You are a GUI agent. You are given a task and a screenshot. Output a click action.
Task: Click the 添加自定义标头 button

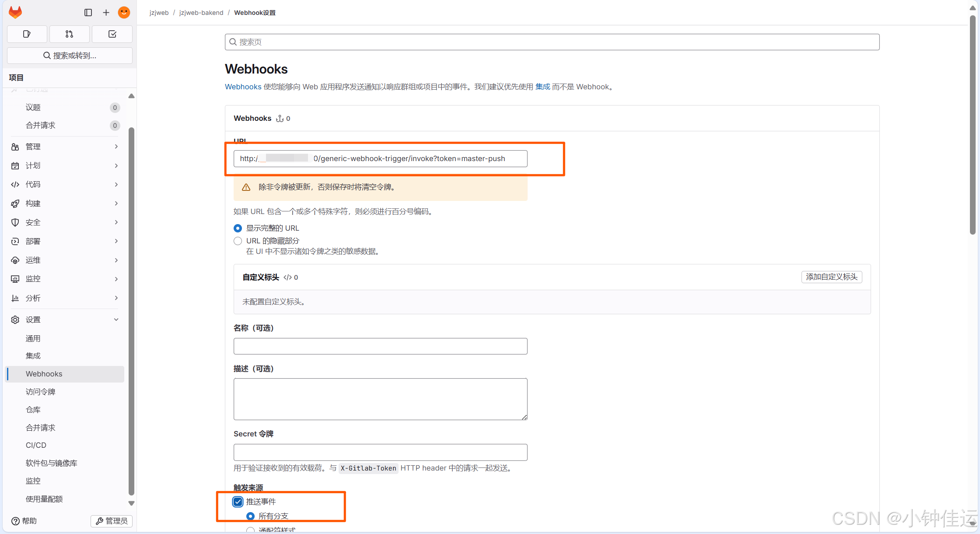(x=832, y=277)
